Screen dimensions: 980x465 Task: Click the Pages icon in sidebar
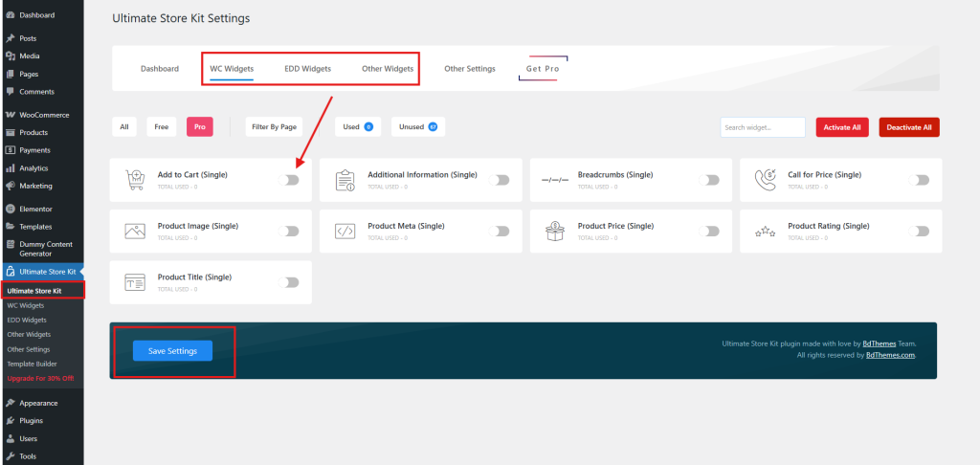(10, 74)
